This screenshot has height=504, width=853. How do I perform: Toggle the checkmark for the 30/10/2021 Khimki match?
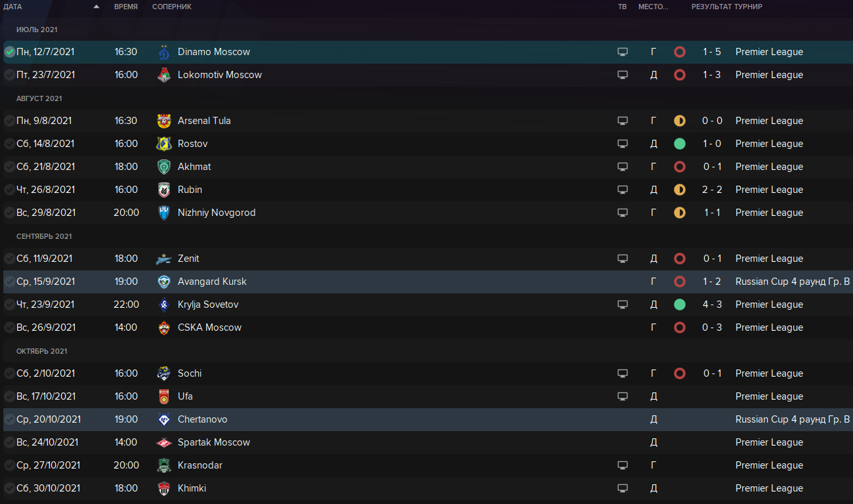[x=9, y=488]
